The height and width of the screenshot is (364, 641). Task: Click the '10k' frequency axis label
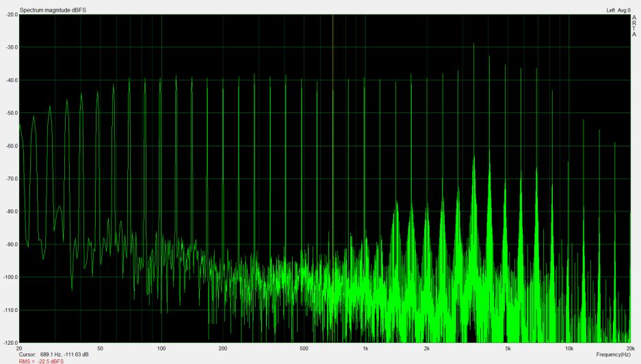(569, 348)
